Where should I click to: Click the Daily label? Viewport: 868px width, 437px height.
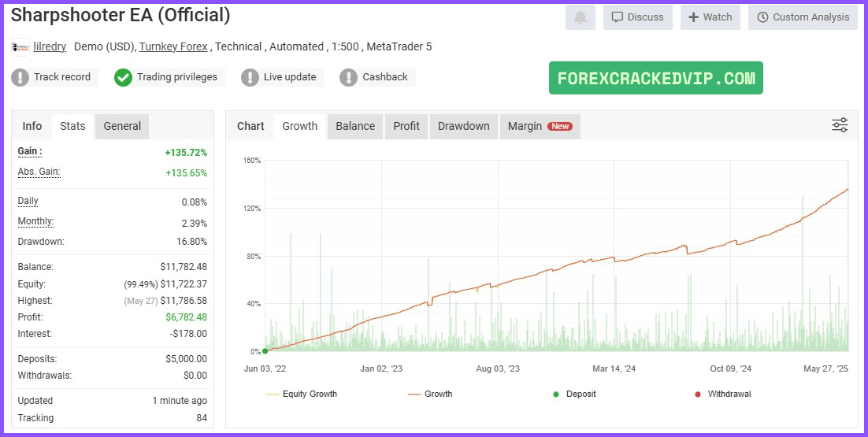coord(28,201)
